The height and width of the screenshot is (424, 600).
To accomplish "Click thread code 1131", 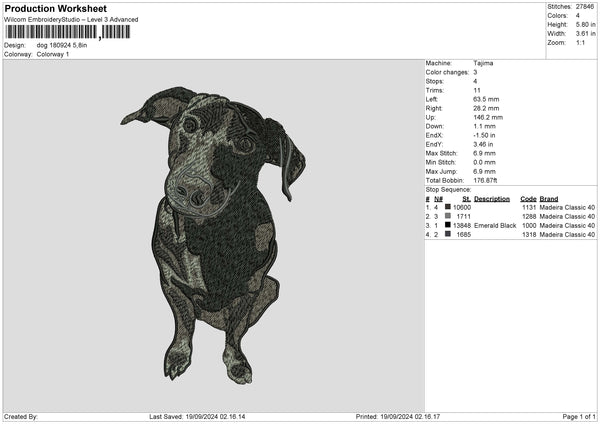I will click(x=529, y=207).
